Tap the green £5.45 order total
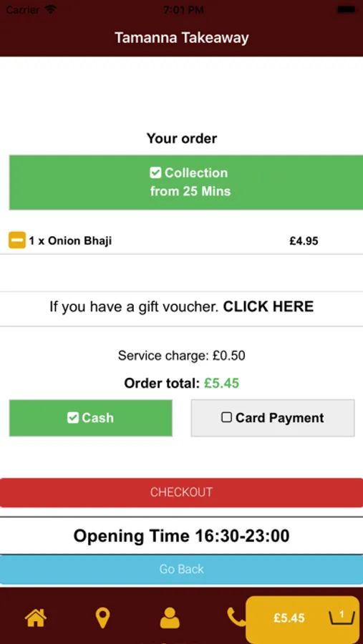 click(x=221, y=384)
